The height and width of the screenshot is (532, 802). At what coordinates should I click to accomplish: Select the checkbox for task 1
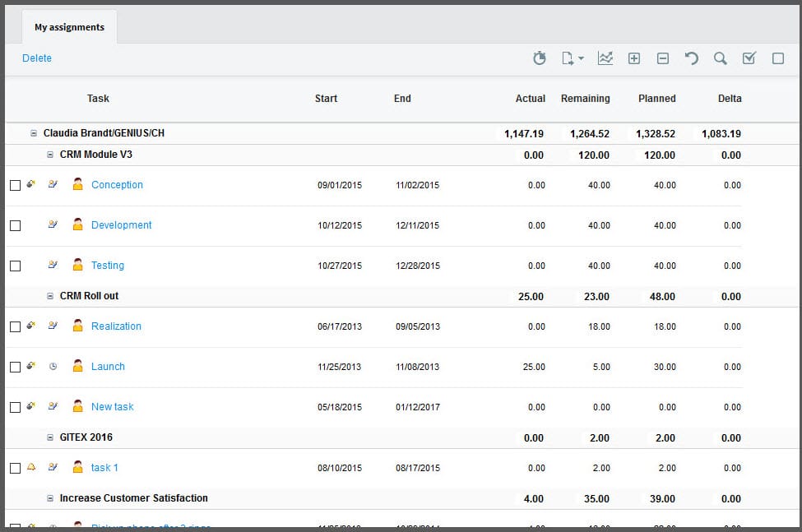15,468
